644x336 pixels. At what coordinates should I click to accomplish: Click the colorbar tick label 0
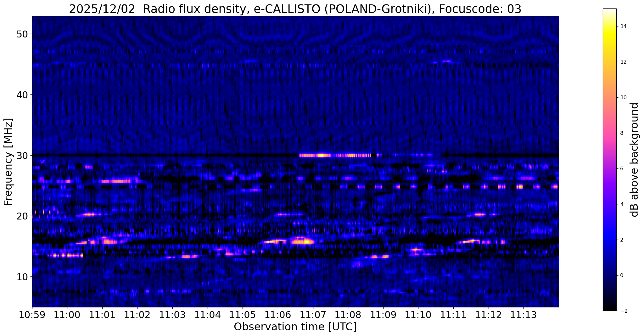(x=621, y=276)
